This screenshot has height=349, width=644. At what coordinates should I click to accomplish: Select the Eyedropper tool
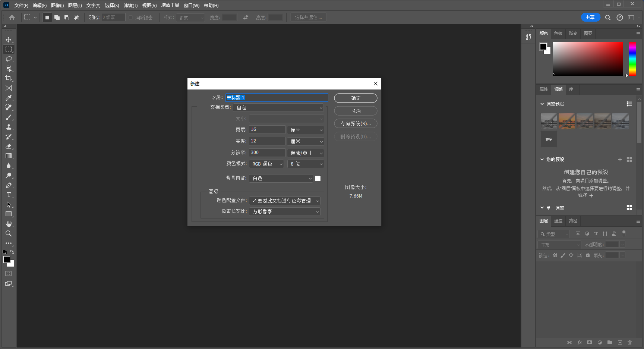pyautogui.click(x=9, y=98)
